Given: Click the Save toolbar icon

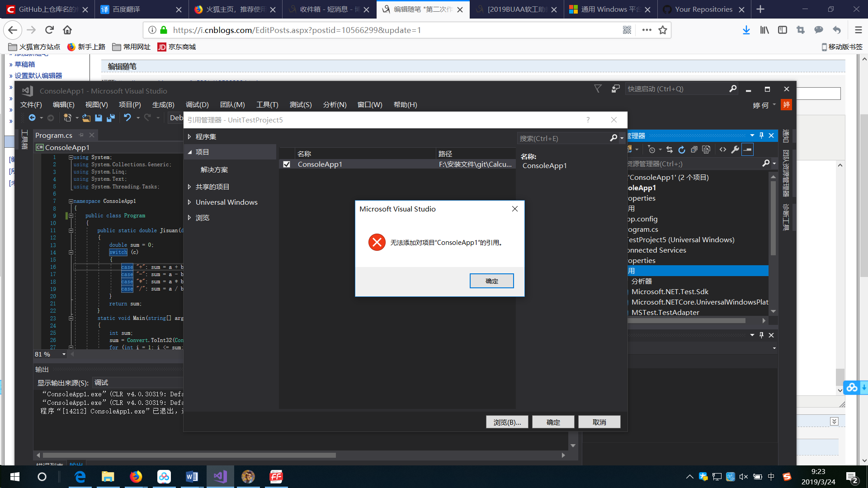Looking at the screenshot, I should point(98,118).
